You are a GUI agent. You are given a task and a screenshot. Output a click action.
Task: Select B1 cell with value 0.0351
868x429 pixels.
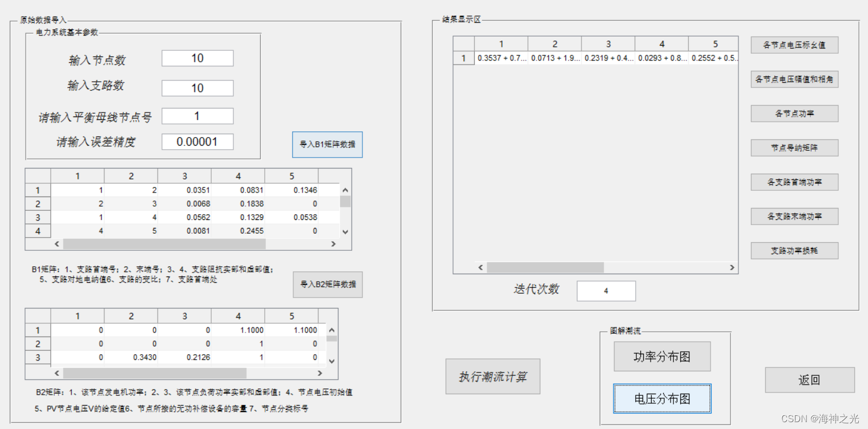coord(184,190)
